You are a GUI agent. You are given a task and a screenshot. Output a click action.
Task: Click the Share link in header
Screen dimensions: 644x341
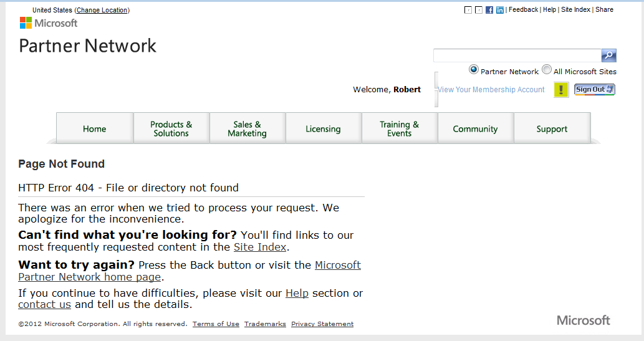pyautogui.click(x=604, y=9)
